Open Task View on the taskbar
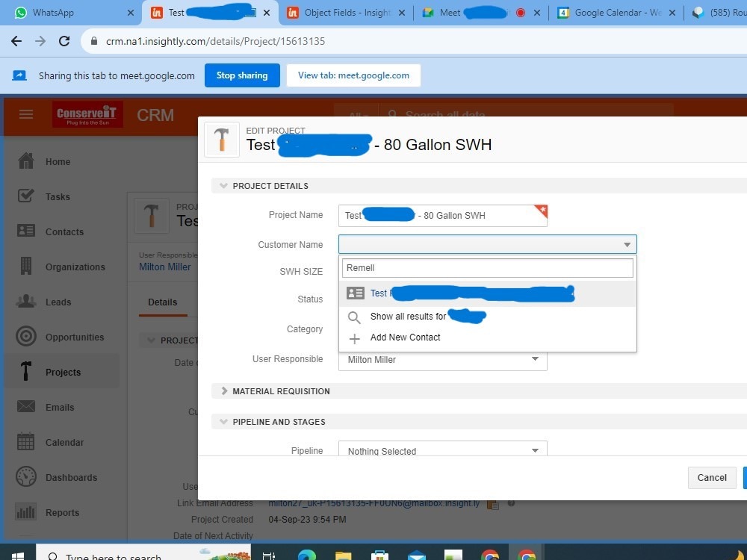Image resolution: width=747 pixels, height=560 pixels. (269, 556)
